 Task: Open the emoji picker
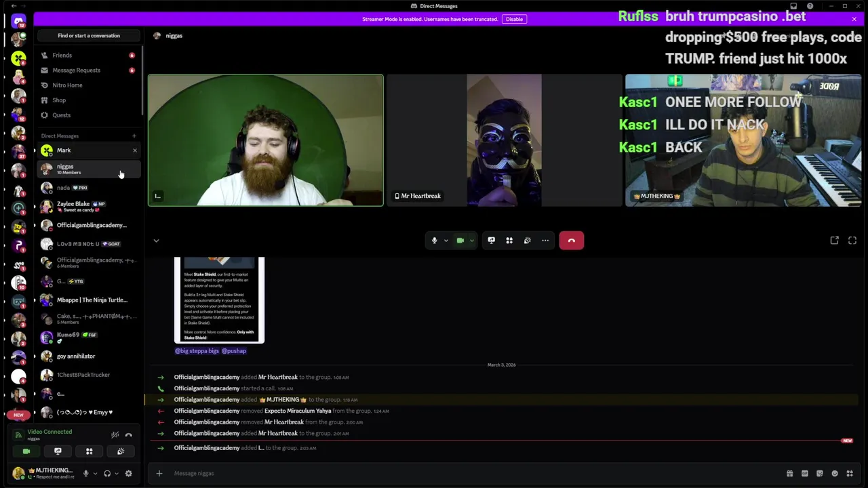point(835,473)
